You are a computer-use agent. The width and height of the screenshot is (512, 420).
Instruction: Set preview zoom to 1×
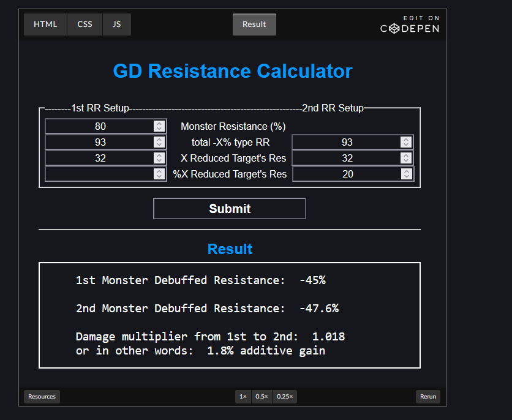click(x=243, y=397)
